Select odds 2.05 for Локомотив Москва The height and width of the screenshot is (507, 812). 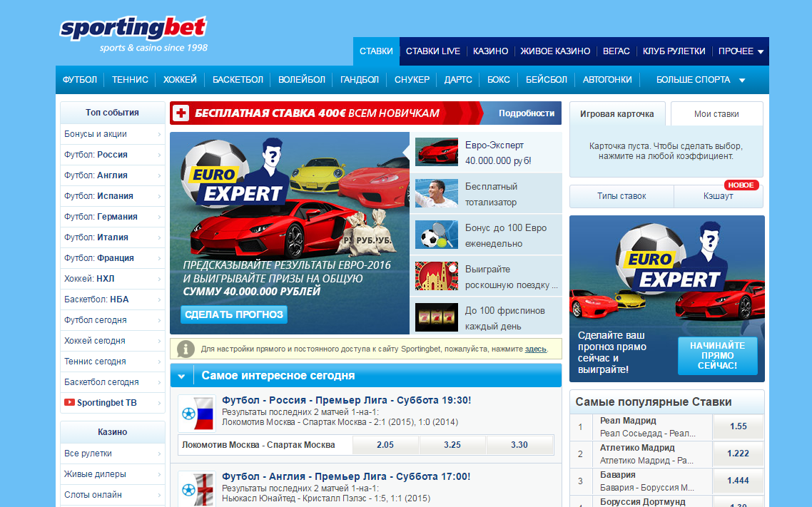point(385,445)
